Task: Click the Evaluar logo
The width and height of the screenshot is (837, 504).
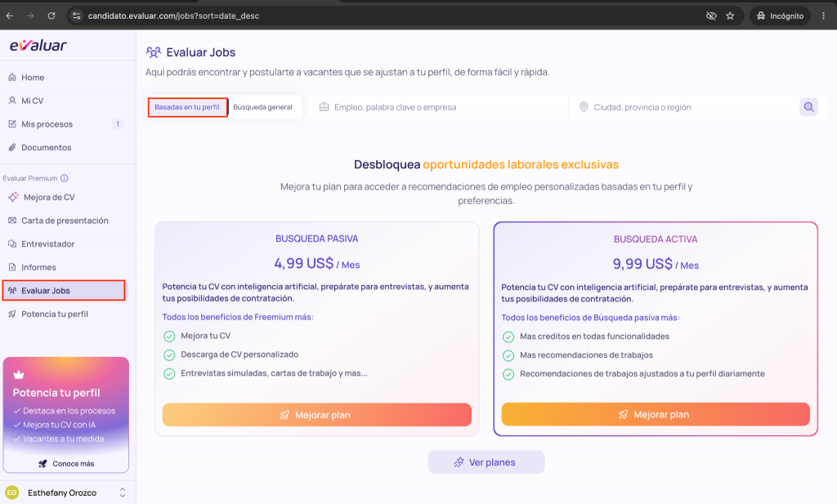Action: click(x=38, y=45)
